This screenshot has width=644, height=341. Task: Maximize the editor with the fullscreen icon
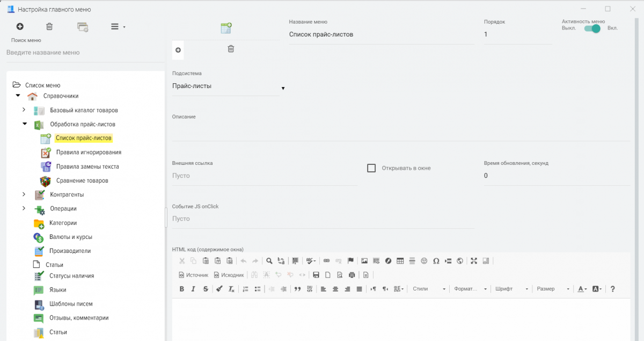(x=474, y=261)
